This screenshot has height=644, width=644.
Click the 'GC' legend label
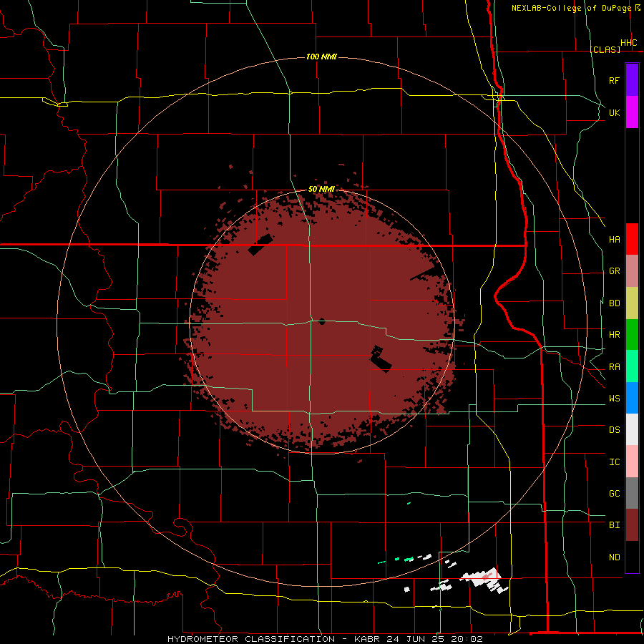614,494
